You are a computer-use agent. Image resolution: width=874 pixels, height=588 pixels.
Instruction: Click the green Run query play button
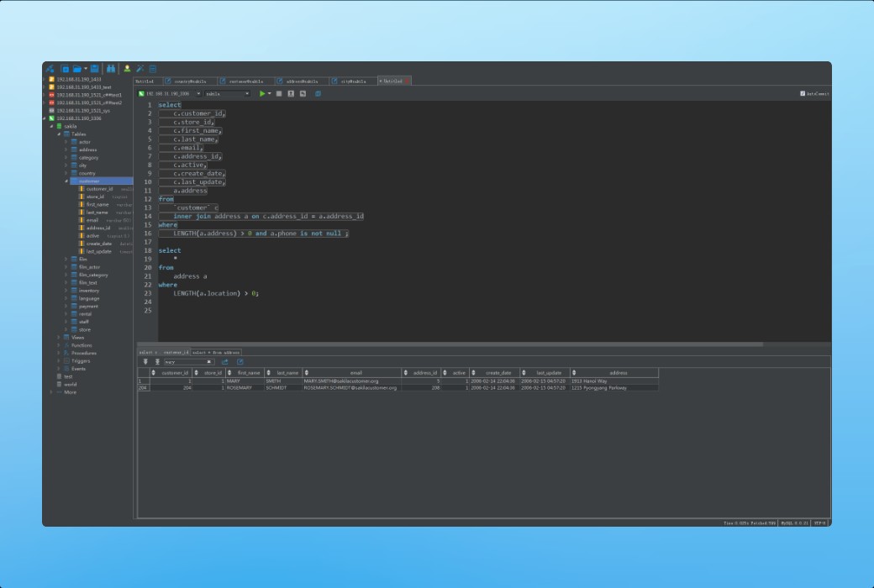[262, 94]
